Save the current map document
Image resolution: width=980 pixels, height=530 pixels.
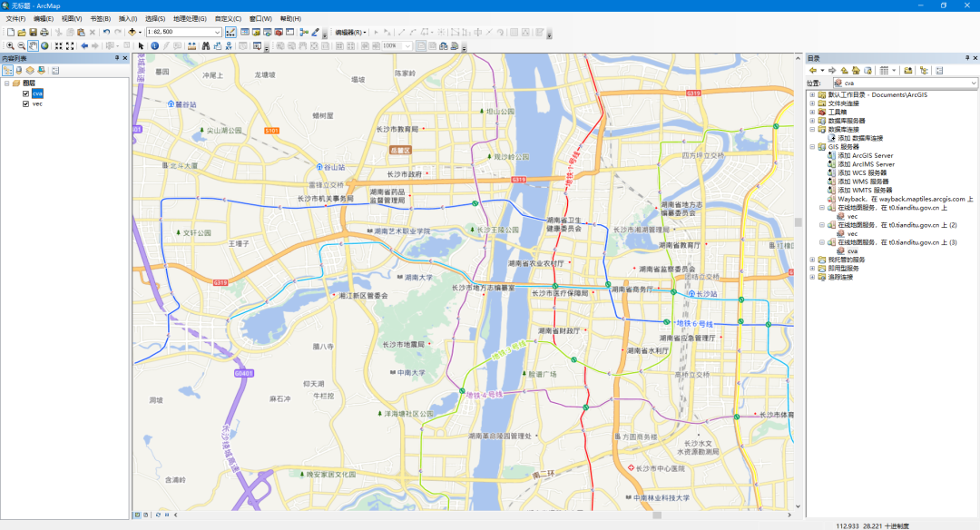(x=34, y=32)
